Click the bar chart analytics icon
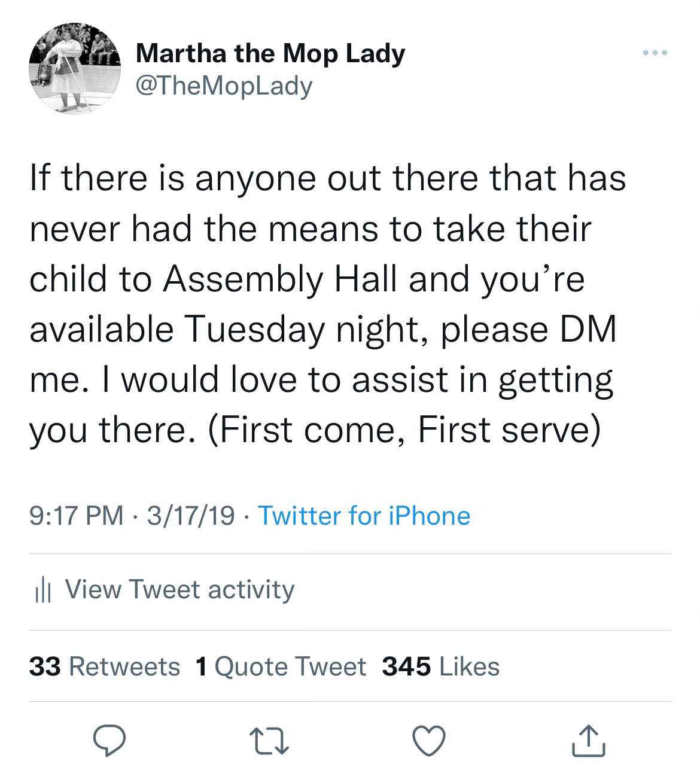The image size is (700, 773). (x=40, y=590)
